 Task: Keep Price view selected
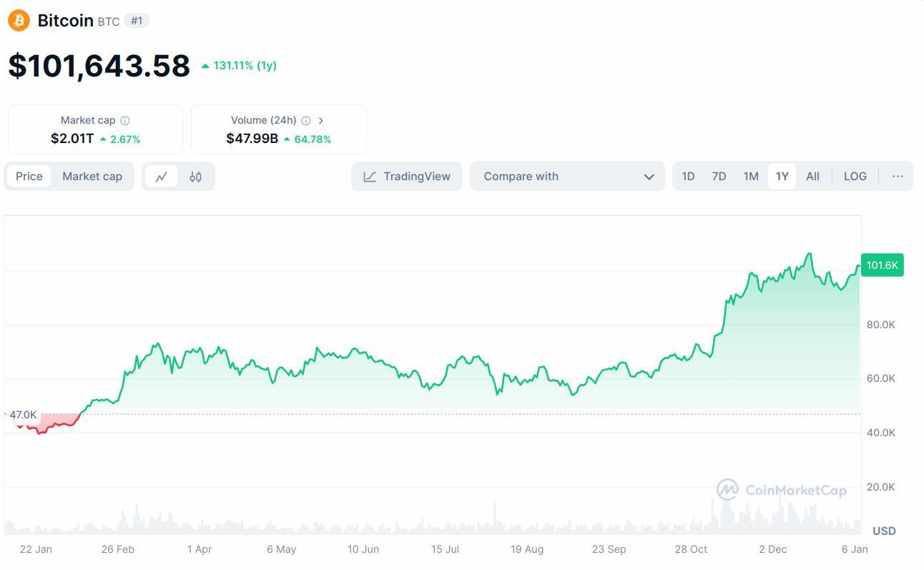click(29, 176)
